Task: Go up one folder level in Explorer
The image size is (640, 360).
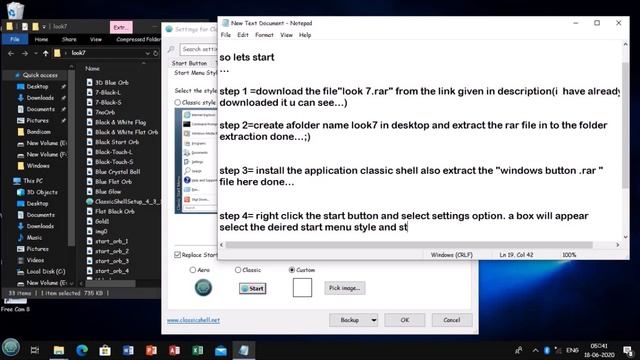Action: (46, 53)
